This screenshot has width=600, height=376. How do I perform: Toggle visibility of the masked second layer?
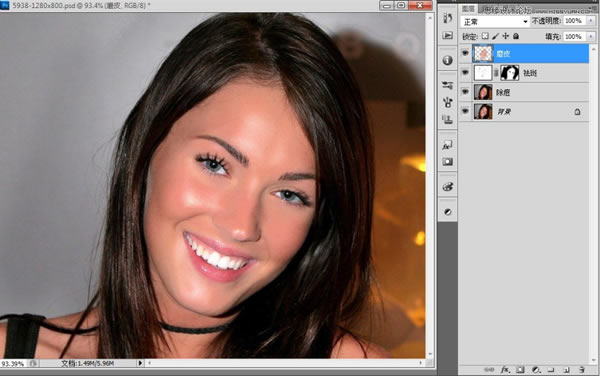point(465,72)
